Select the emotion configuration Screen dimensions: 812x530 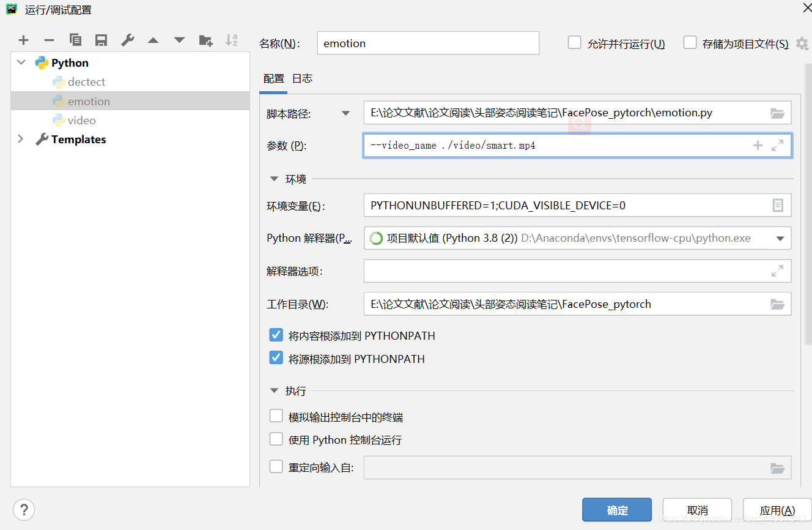[130, 101]
